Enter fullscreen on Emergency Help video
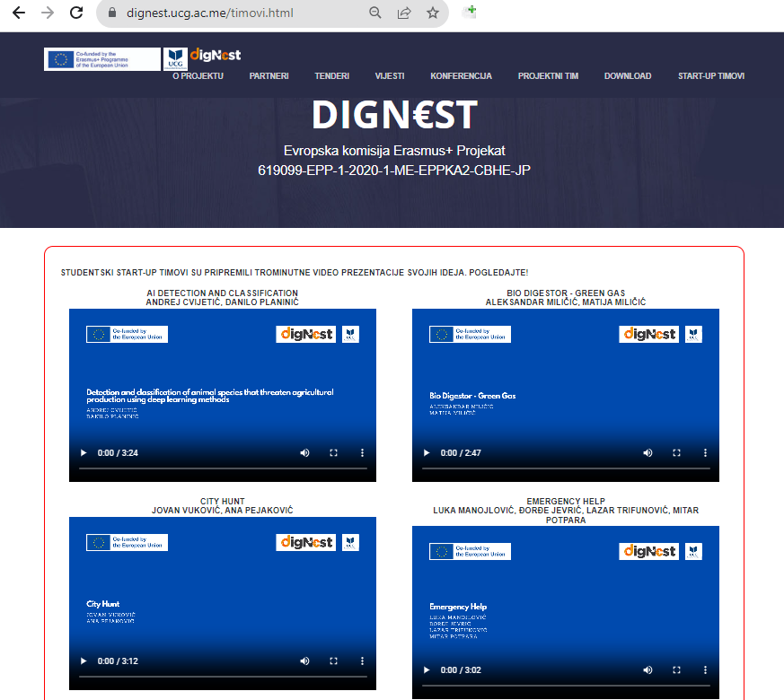The image size is (784, 700). (676, 670)
